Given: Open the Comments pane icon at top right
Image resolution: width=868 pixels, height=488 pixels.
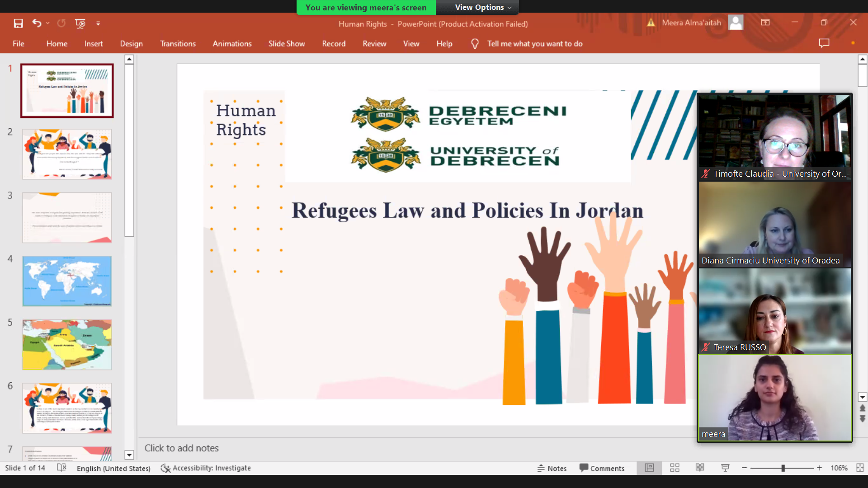Looking at the screenshot, I should [x=824, y=43].
